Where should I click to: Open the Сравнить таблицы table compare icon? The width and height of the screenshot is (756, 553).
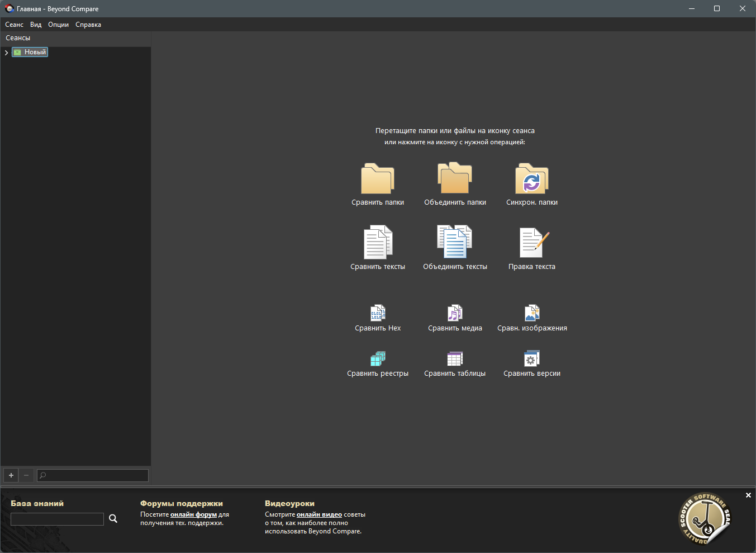[x=455, y=358]
